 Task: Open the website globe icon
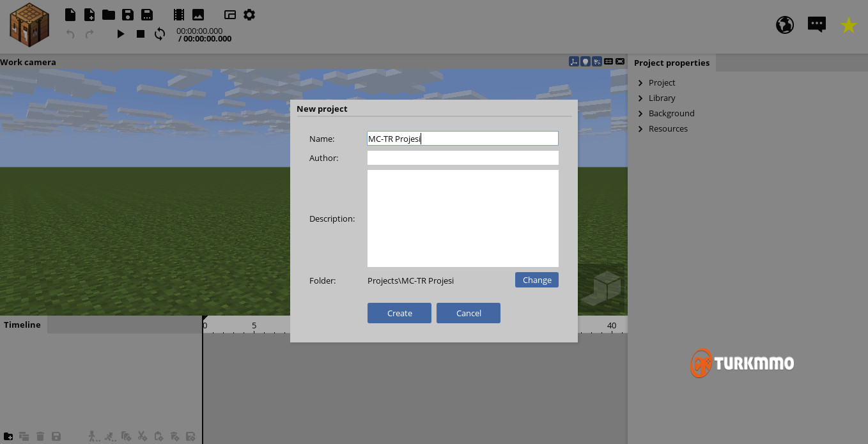pos(785,25)
